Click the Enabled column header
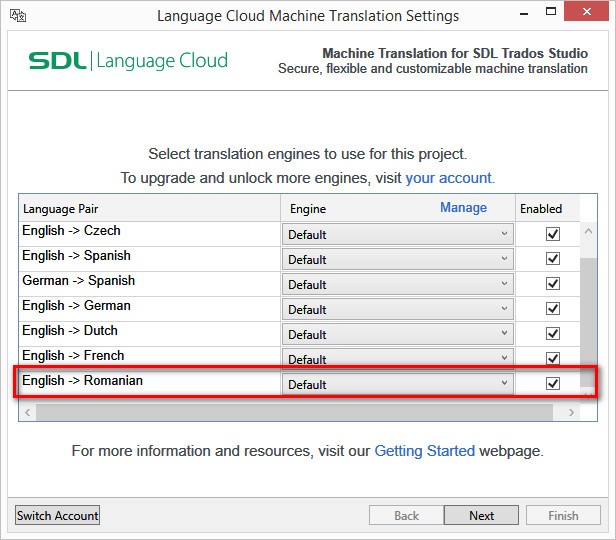This screenshot has width=616, height=540. 540,209
